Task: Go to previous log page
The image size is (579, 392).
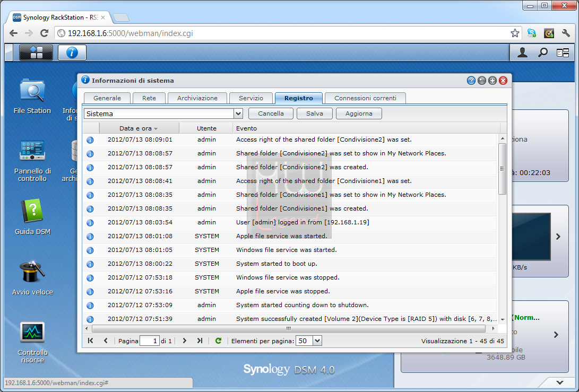Action: 106,341
